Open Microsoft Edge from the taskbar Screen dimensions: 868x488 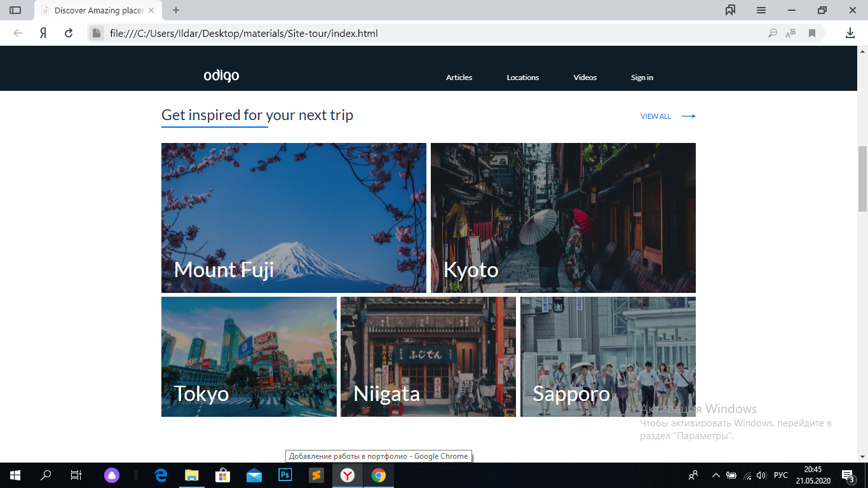coord(161,475)
